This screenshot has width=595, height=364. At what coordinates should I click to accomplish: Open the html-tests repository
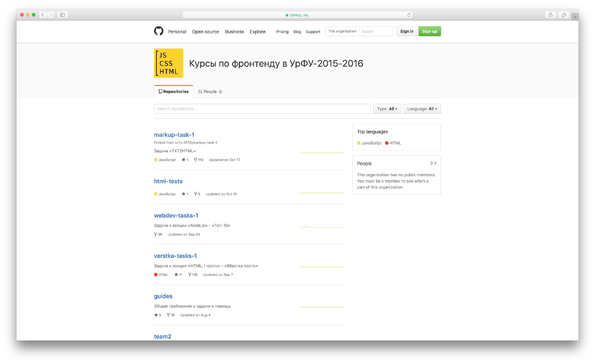click(168, 181)
